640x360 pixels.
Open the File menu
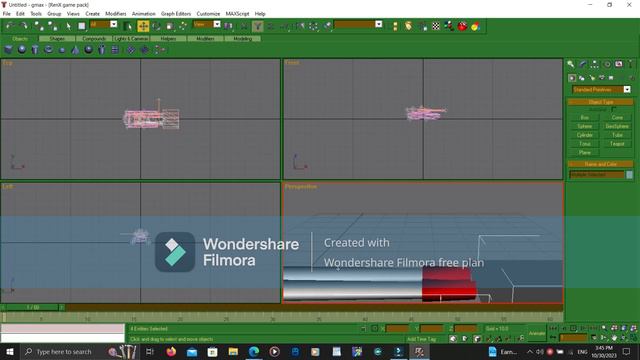(7, 13)
